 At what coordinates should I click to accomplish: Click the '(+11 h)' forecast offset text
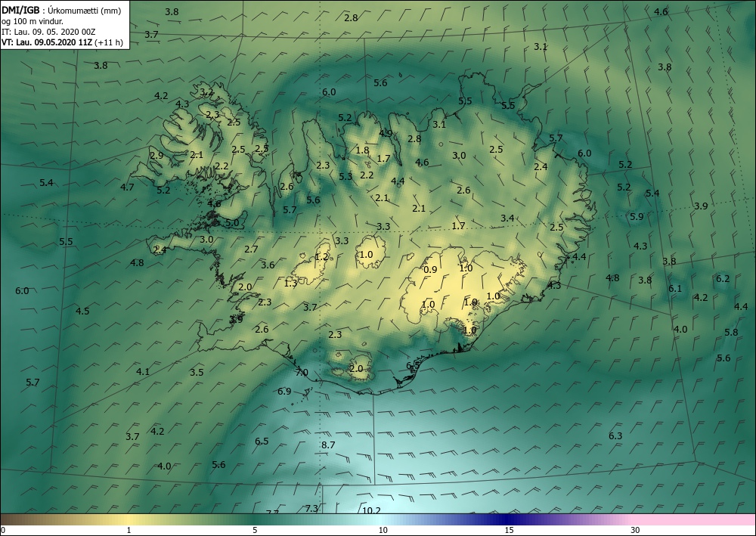pos(109,42)
